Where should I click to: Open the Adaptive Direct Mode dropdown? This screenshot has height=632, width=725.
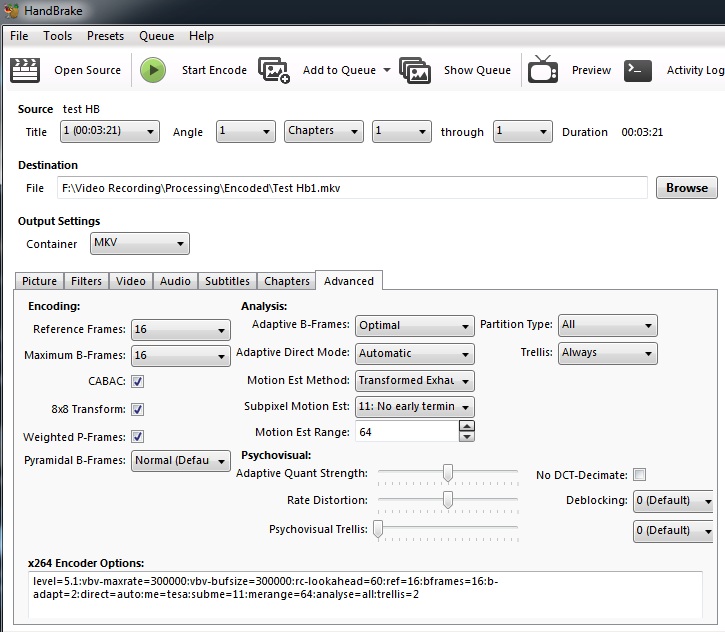coord(415,354)
